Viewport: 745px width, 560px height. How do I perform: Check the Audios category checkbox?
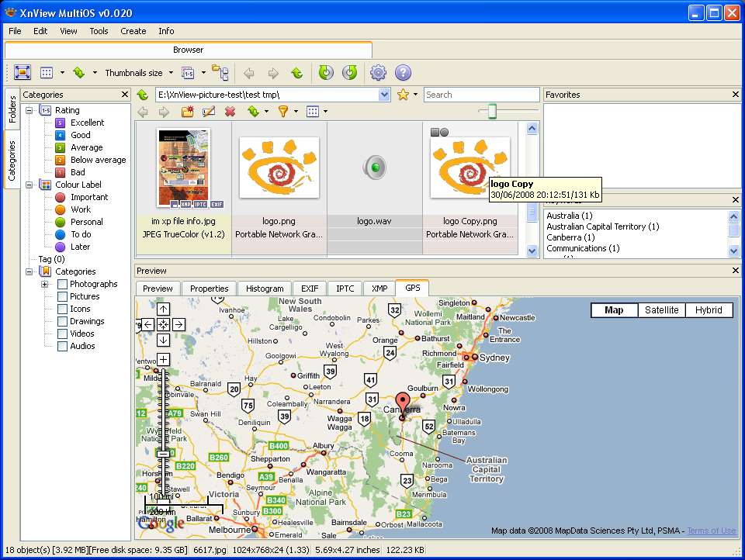point(62,346)
